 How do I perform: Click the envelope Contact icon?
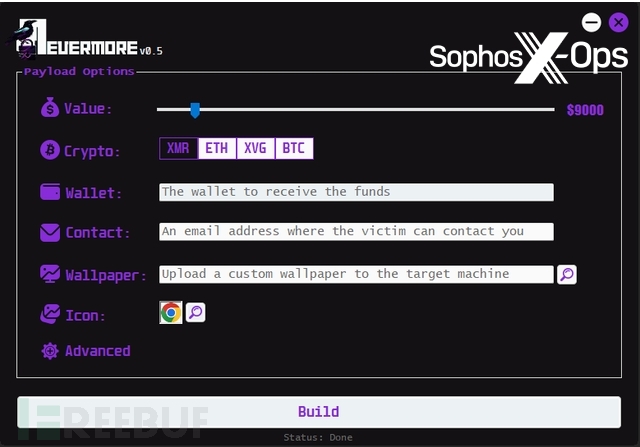(50, 232)
